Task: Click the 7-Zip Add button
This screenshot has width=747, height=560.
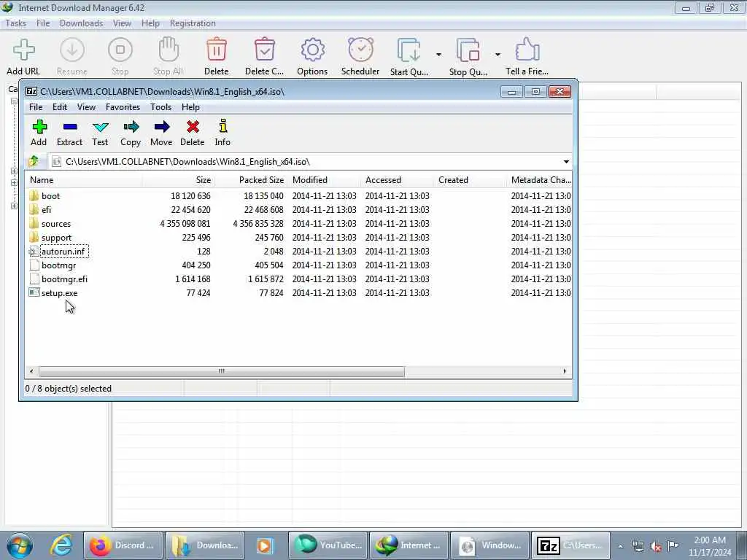Action: pos(39,133)
